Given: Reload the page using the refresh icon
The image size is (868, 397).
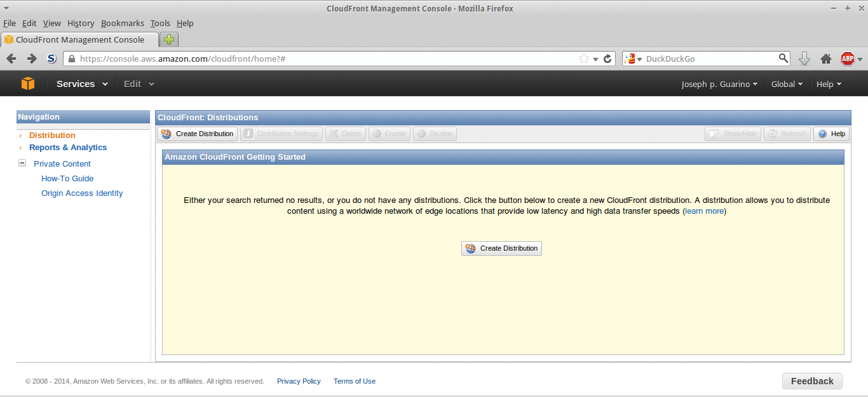Looking at the screenshot, I should point(607,58).
